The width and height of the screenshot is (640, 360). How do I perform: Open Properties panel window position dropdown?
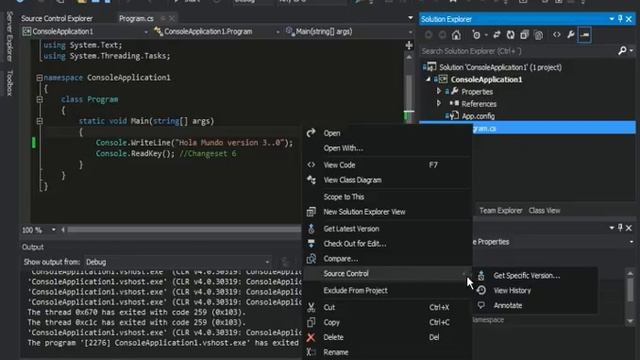coord(611,228)
